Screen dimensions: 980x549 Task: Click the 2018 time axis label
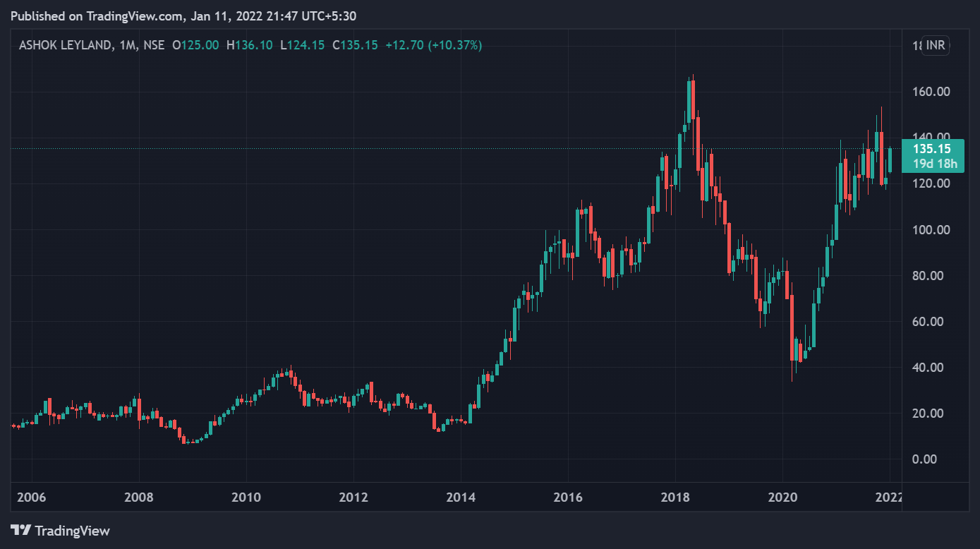pos(675,497)
